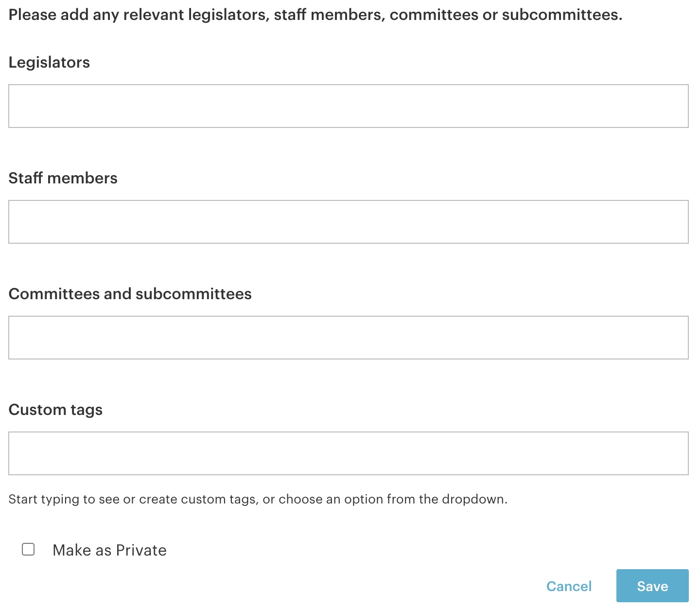Save the form using Save
This screenshot has width=700, height=611.
coord(652,586)
